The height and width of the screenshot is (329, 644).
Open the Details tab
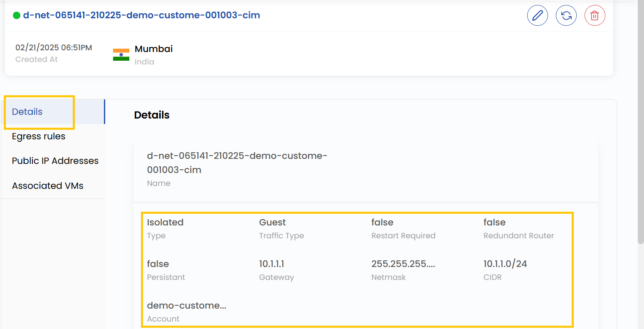pyautogui.click(x=27, y=112)
